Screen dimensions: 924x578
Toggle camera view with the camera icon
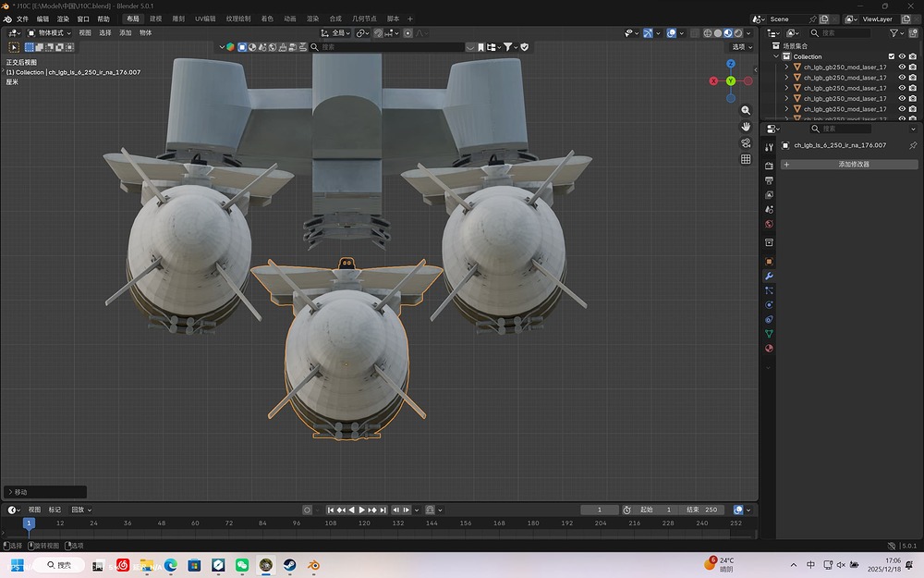coord(746,142)
